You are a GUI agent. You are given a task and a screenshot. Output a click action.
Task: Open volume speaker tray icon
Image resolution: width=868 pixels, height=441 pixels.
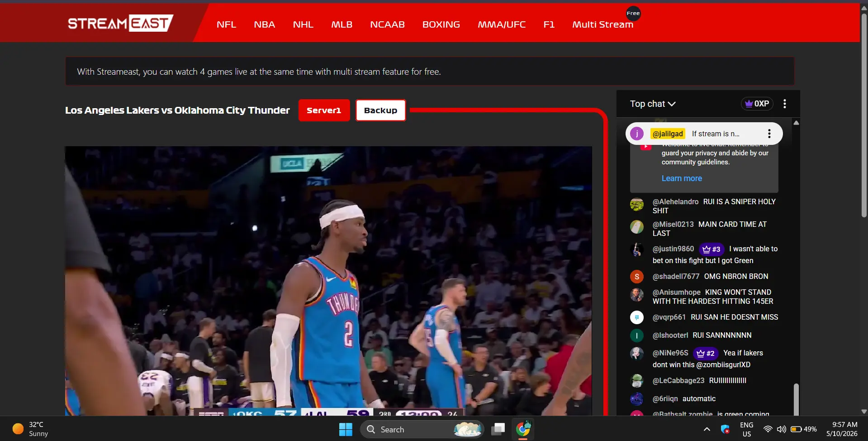click(781, 429)
